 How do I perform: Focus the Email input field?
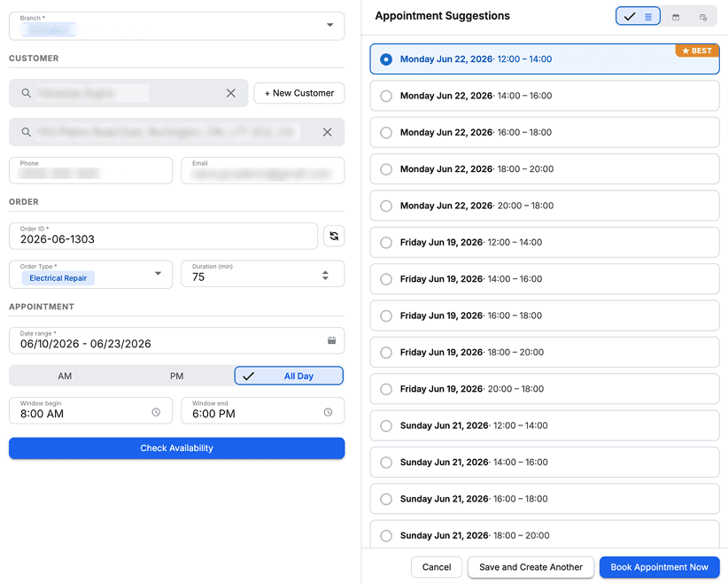(x=263, y=170)
